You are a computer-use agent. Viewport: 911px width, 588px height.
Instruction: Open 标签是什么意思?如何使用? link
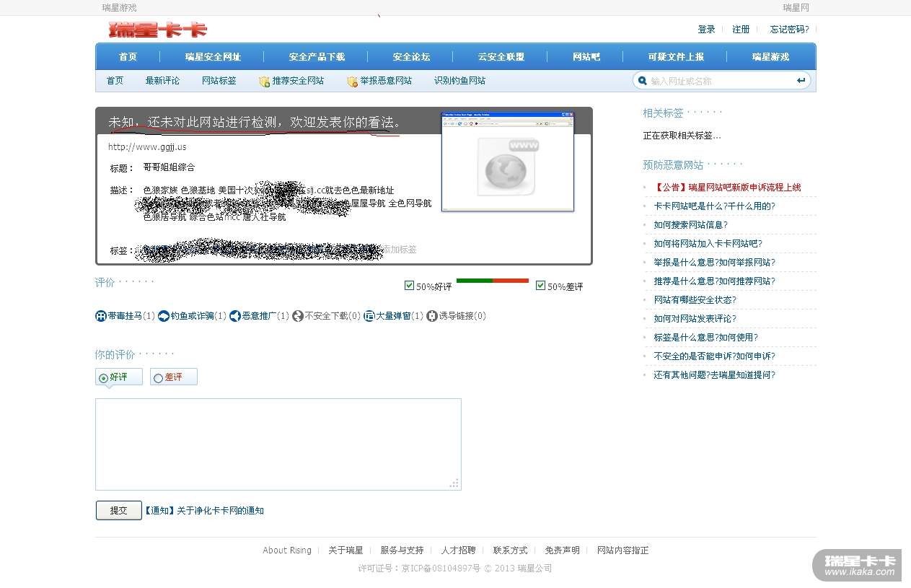point(706,338)
